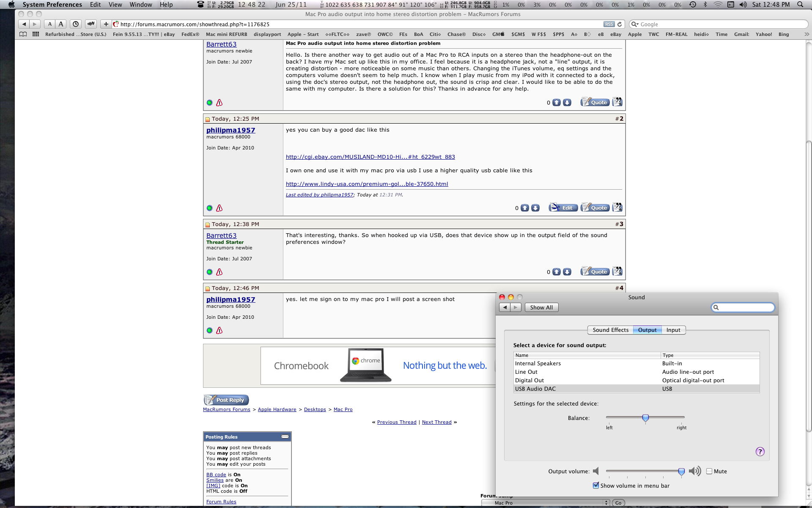Downvote post #1 with down arrow
This screenshot has height=508, width=812.
click(x=567, y=102)
